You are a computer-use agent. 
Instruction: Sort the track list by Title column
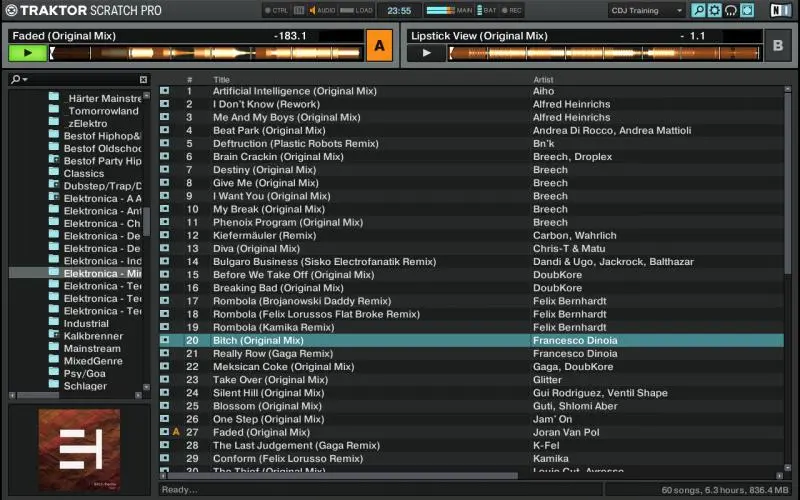(222, 79)
